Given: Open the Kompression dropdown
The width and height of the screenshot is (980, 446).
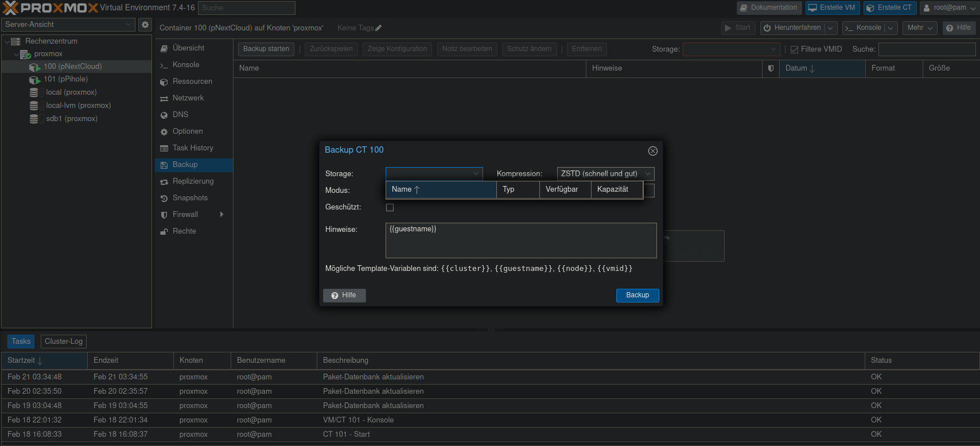Looking at the screenshot, I should 648,174.
